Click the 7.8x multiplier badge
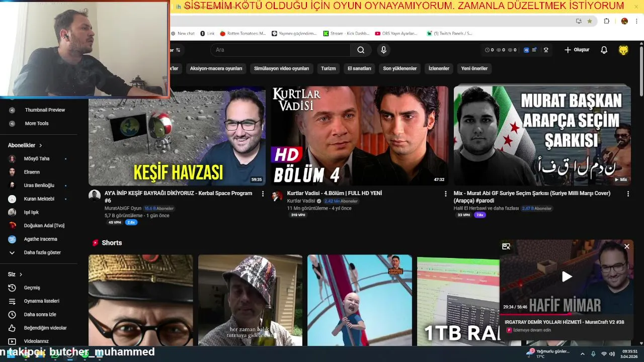 pyautogui.click(x=479, y=215)
